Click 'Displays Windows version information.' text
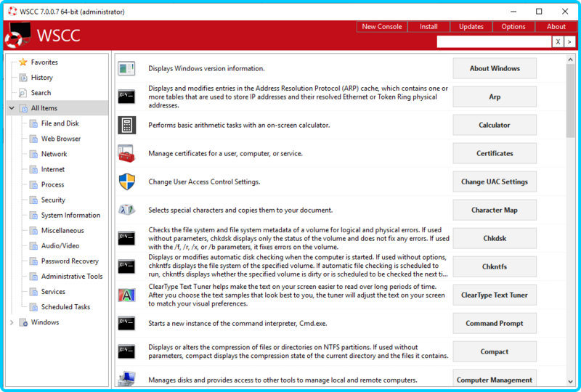Viewport: 581px width, 392px height. [x=206, y=68]
